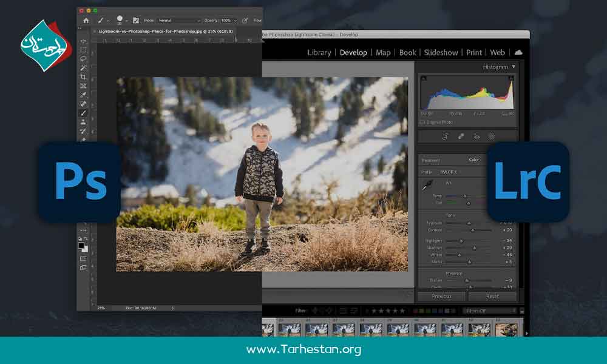607x364 pixels.
Task: Click the Highlights slider handle
Action: [461, 241]
